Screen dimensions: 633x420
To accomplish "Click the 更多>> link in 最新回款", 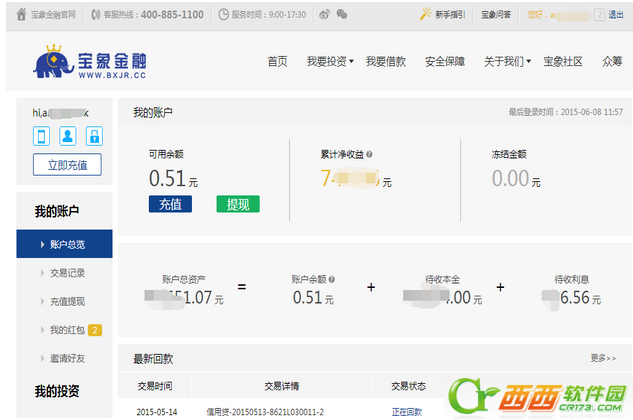I will tap(604, 358).
